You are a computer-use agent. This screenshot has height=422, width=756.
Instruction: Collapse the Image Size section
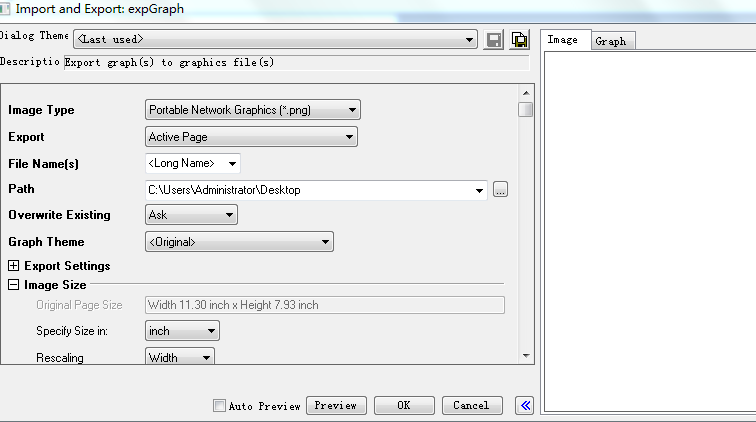point(14,285)
